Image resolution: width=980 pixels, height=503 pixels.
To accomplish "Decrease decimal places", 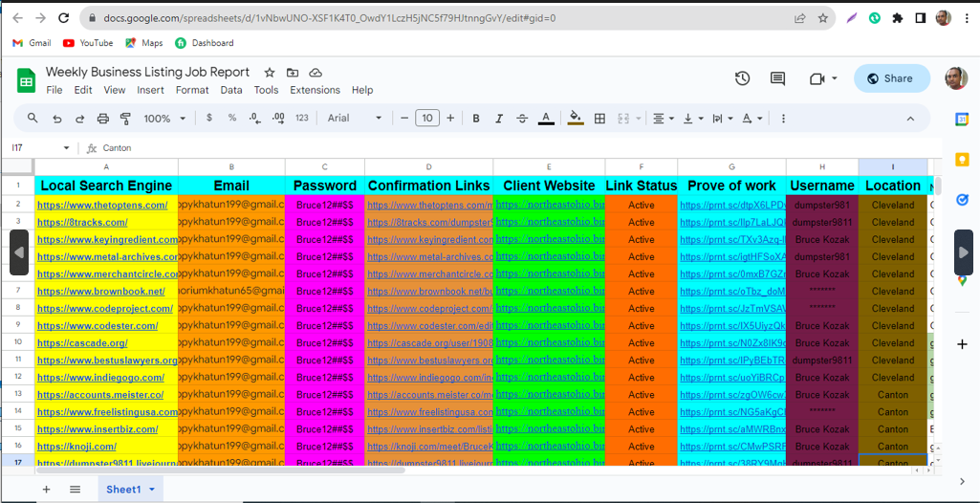I will tap(254, 118).
